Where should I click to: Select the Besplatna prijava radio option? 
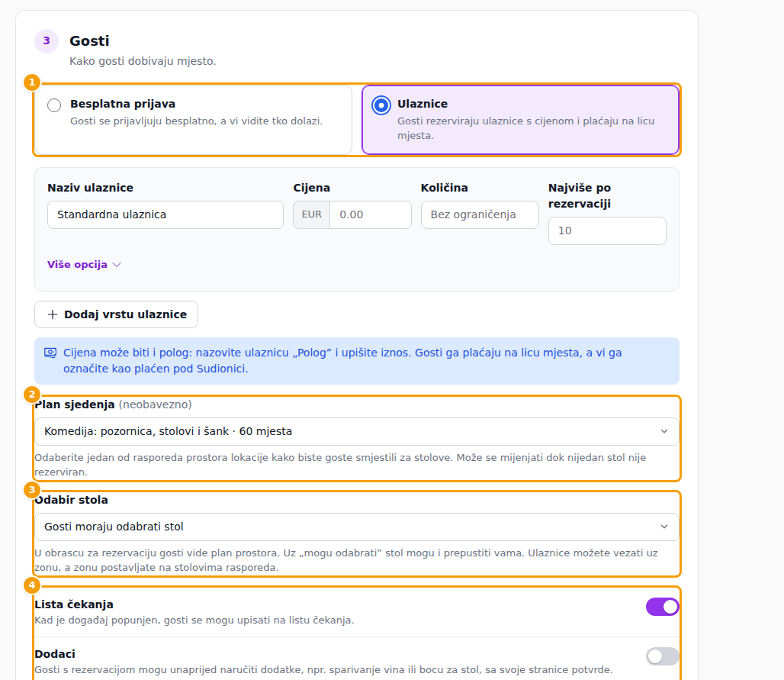pyautogui.click(x=54, y=105)
